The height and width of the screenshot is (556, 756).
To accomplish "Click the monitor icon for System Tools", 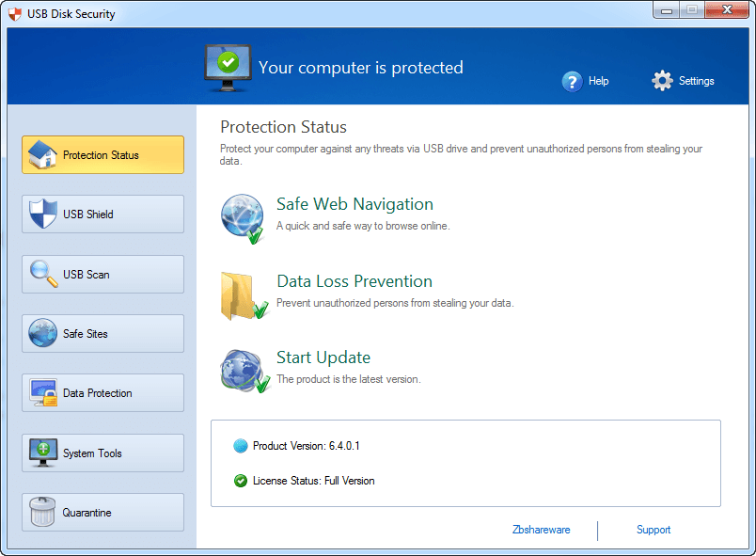I will [x=43, y=453].
